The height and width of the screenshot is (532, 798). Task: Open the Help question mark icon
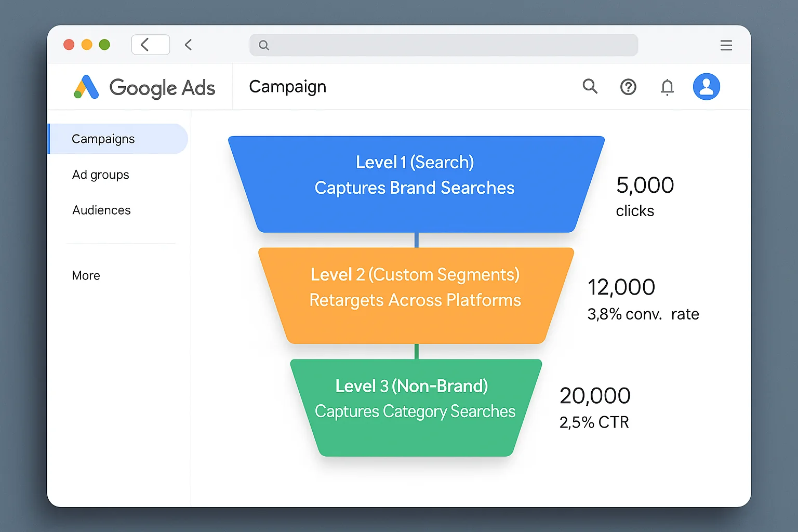pos(629,87)
